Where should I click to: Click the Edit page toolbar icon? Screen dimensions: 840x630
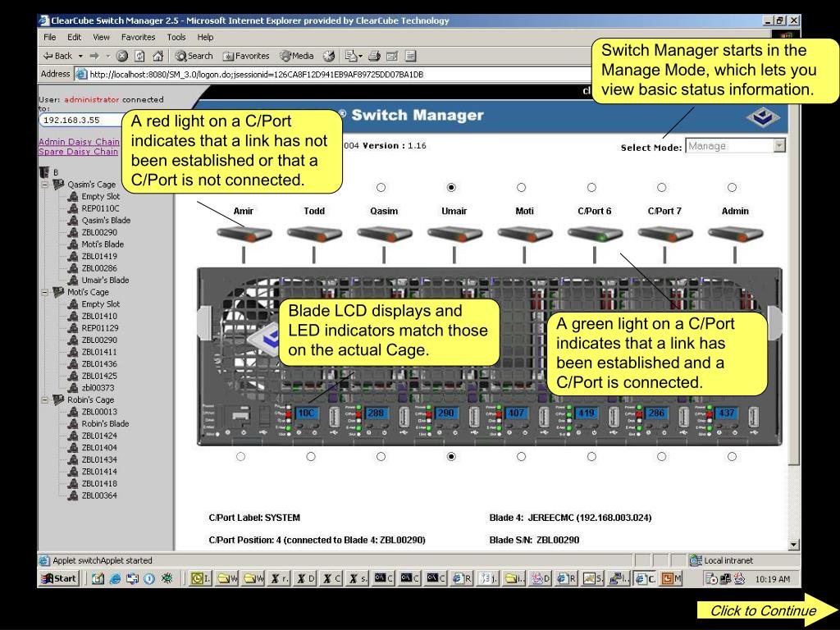pyautogui.click(x=392, y=56)
